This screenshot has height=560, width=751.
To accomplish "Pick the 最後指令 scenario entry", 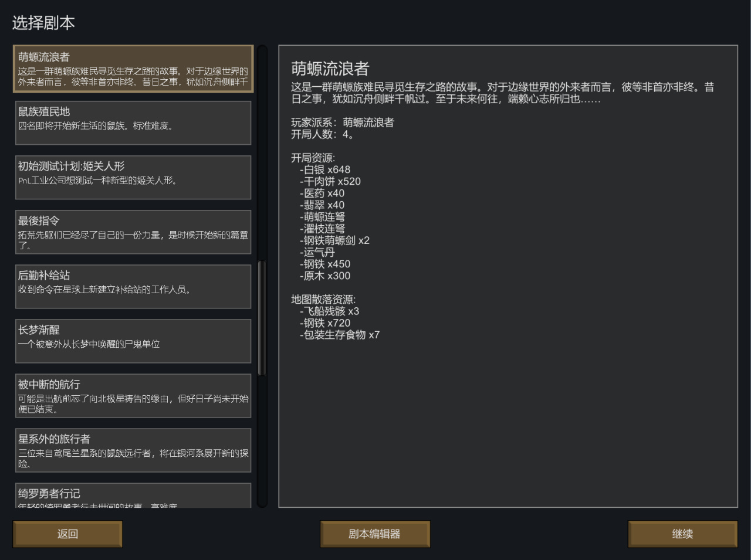I will click(133, 232).
